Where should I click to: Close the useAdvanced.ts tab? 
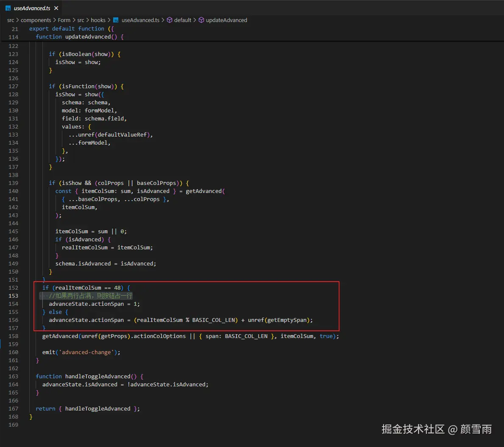tap(56, 8)
